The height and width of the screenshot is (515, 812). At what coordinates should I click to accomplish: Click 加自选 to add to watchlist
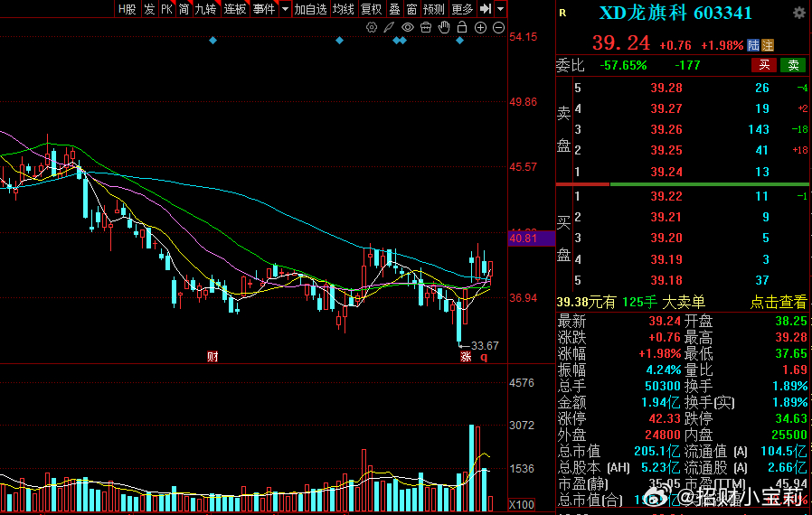pyautogui.click(x=310, y=9)
